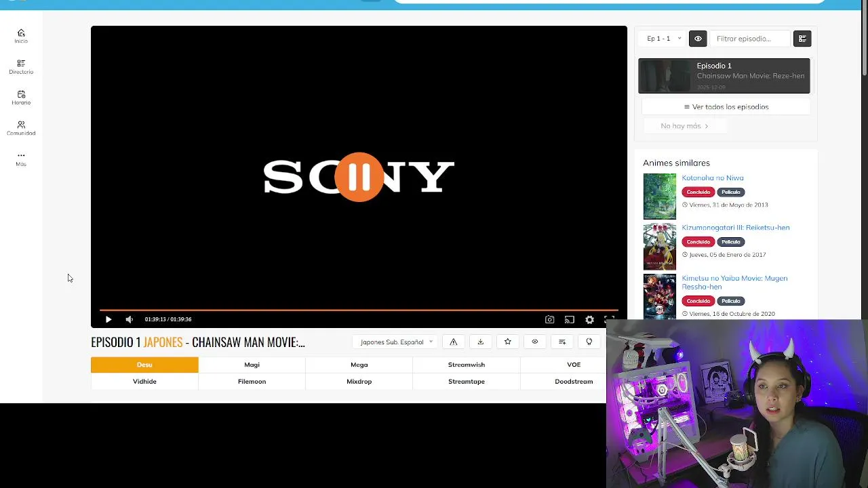Open Episodio 1 Chainsaw Man Movie card
This screenshot has width=868, height=488.
pyautogui.click(x=724, y=76)
